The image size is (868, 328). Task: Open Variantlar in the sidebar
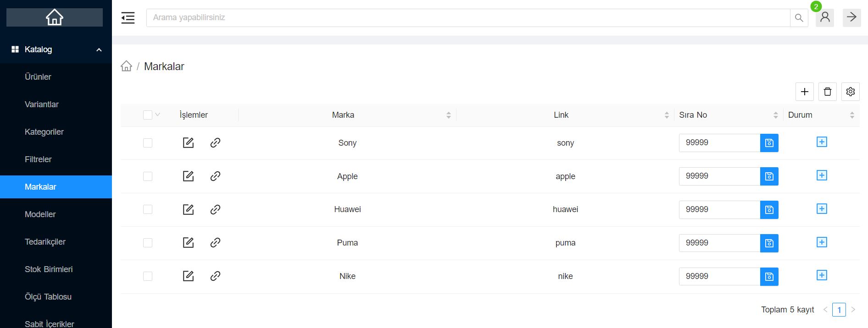click(56, 104)
